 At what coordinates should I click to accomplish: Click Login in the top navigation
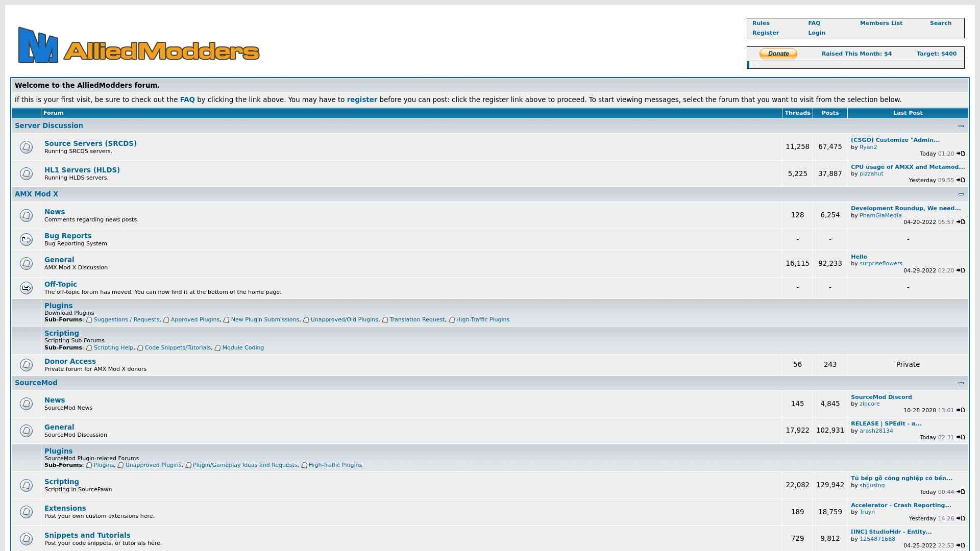coord(817,33)
